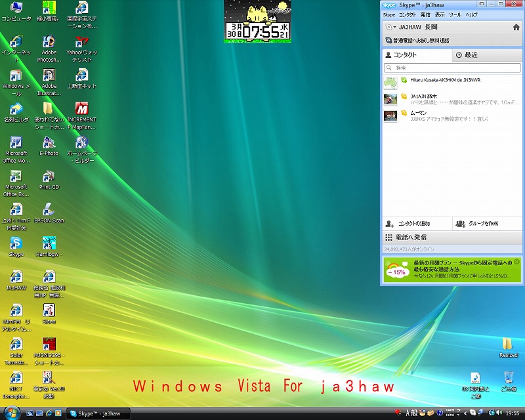Select the JA3HAW internet shortcut icon
The width and height of the screenshot is (525, 420).
(16, 280)
